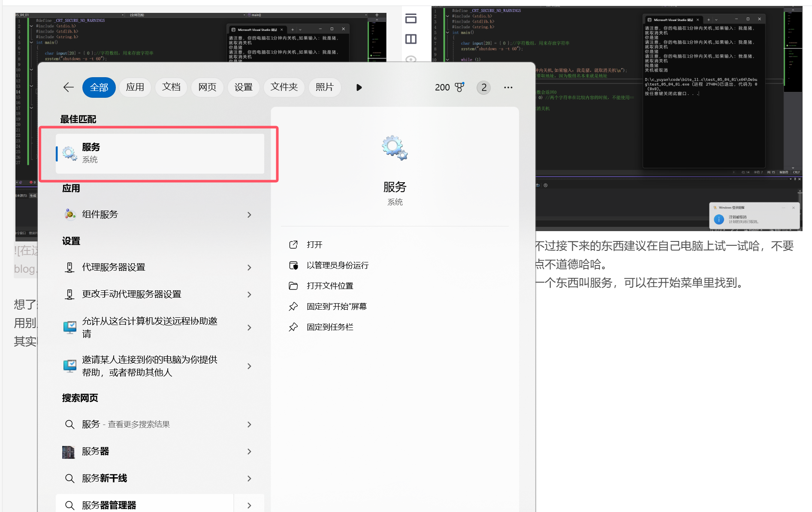
Task: Click the Microsoft Rewards medal icon
Action: [459, 87]
